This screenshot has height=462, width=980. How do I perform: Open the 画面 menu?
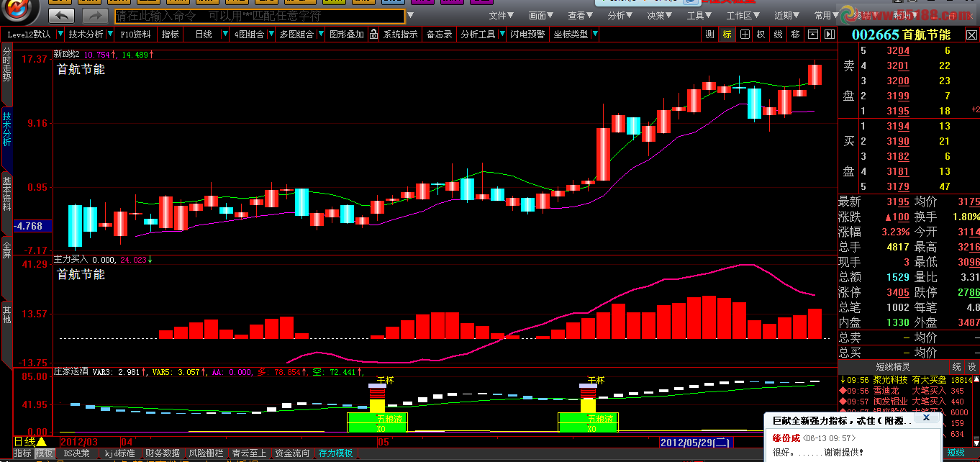click(x=541, y=15)
